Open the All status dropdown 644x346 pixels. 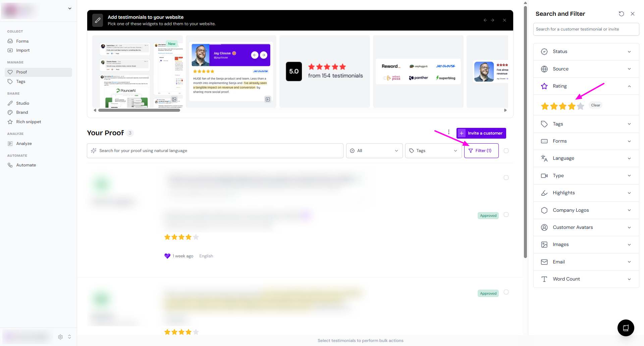tap(374, 151)
